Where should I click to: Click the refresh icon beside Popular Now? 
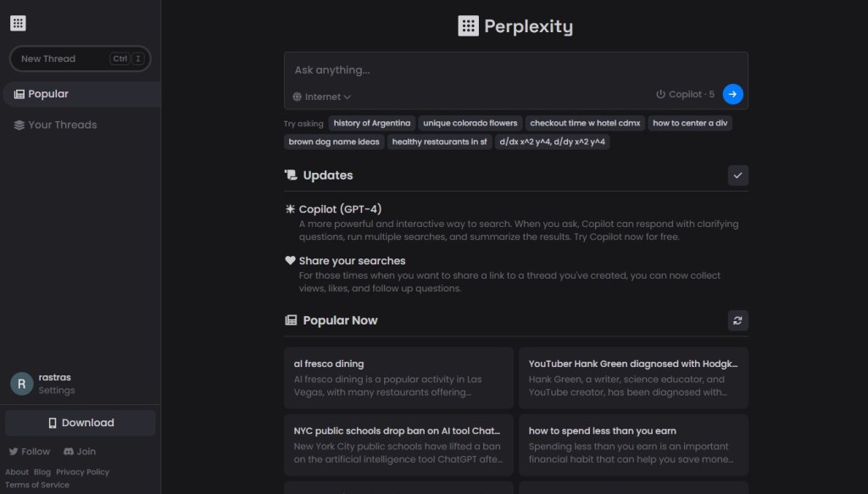pos(737,320)
